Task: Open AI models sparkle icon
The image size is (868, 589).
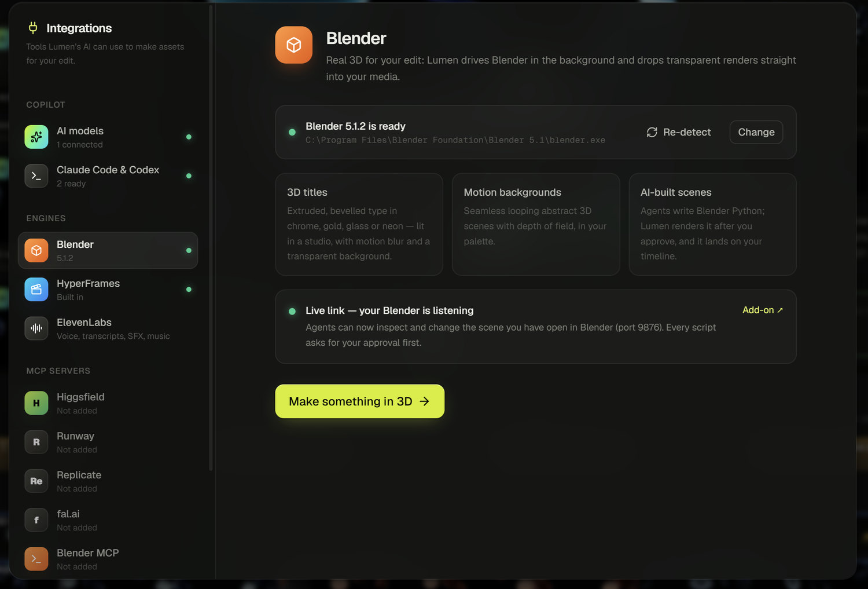Action: (36, 137)
